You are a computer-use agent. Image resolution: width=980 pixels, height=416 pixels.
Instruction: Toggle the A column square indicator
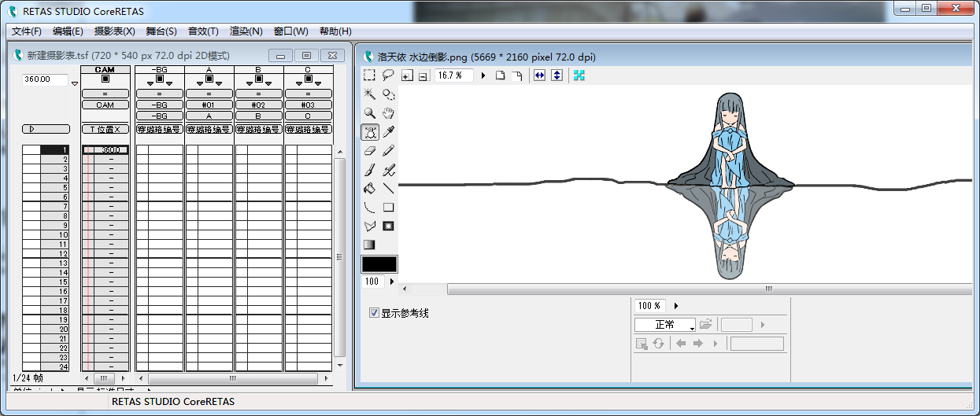[x=209, y=79]
